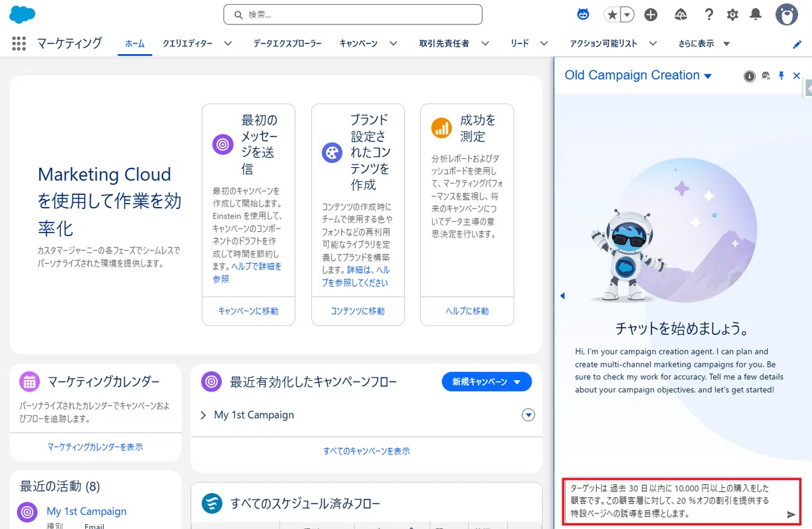Click inside the global search box

pos(353,14)
